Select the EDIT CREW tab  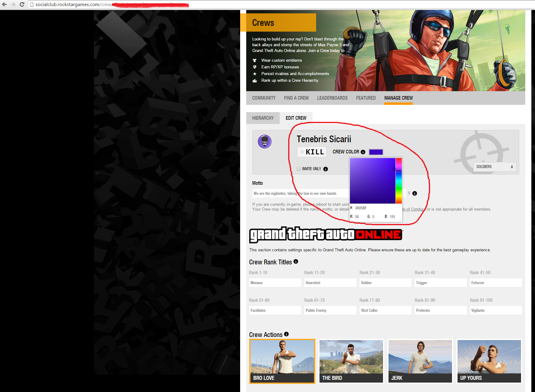tap(296, 118)
